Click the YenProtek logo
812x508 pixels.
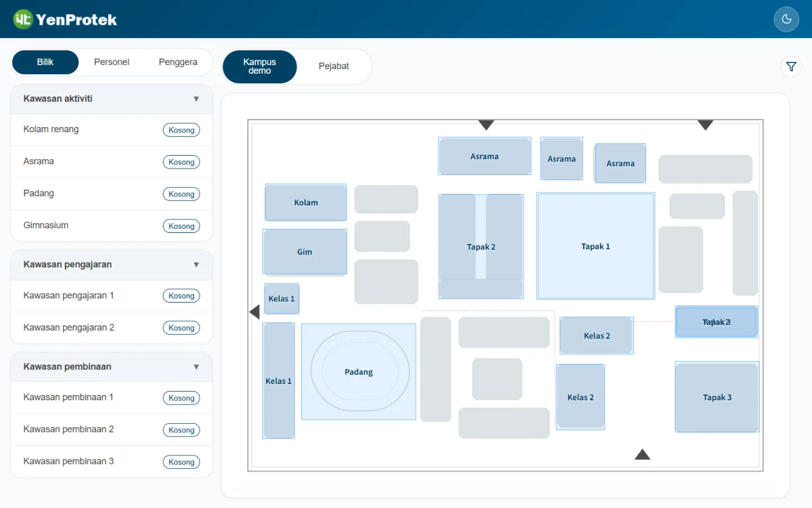[x=65, y=19]
